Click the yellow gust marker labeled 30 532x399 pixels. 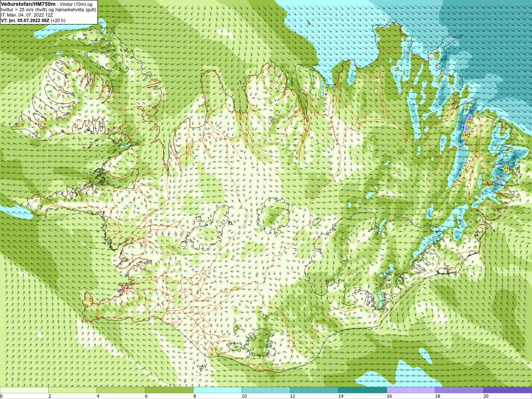point(468,122)
